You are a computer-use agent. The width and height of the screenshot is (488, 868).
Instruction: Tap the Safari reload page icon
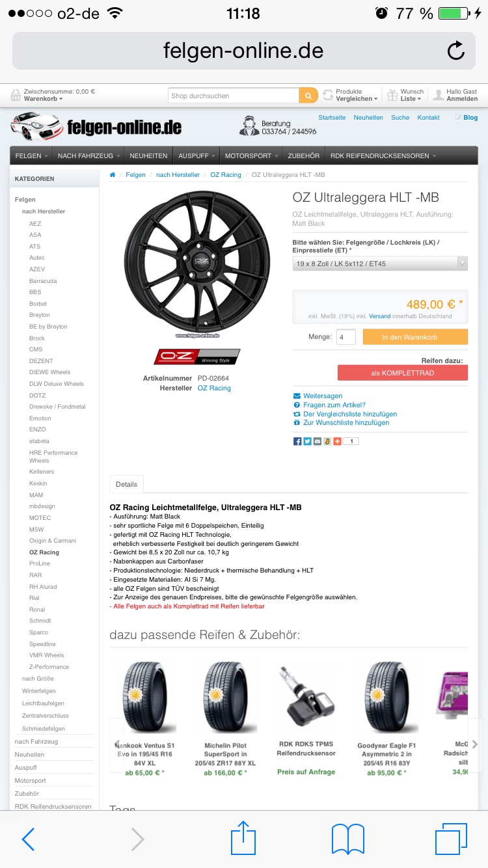(x=456, y=51)
